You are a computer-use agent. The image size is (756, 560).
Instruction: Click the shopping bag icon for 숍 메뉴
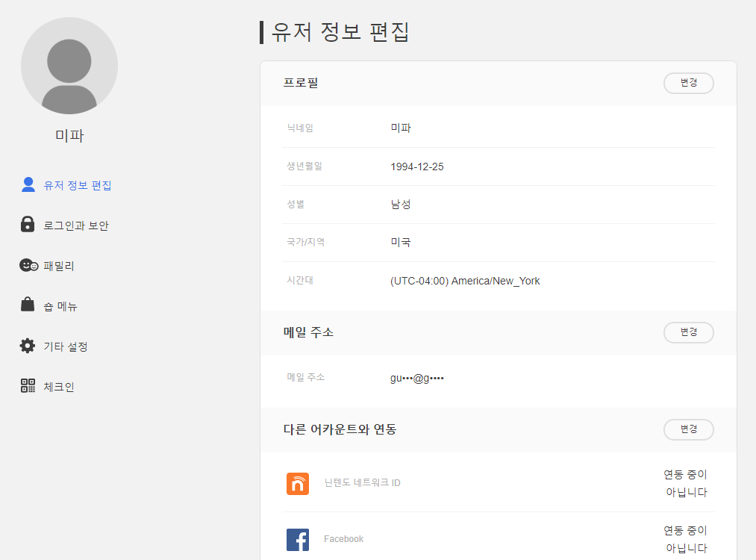click(x=28, y=305)
